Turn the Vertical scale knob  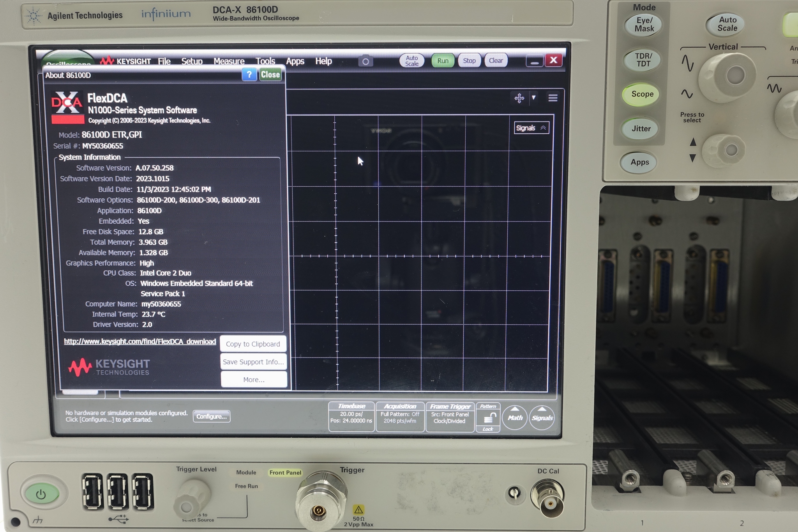pyautogui.click(x=727, y=77)
